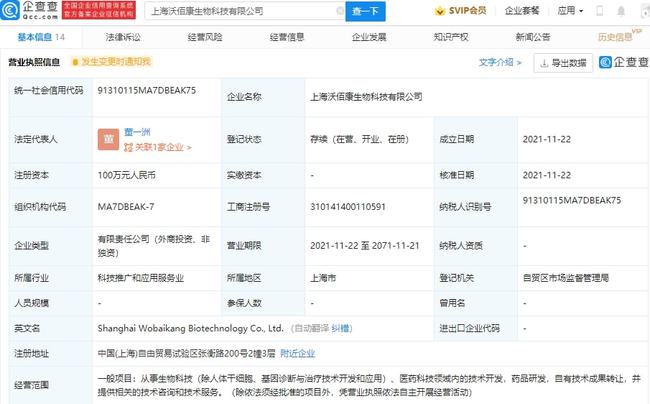
Task: Switch to 基本信息 tab
Action: (x=41, y=37)
